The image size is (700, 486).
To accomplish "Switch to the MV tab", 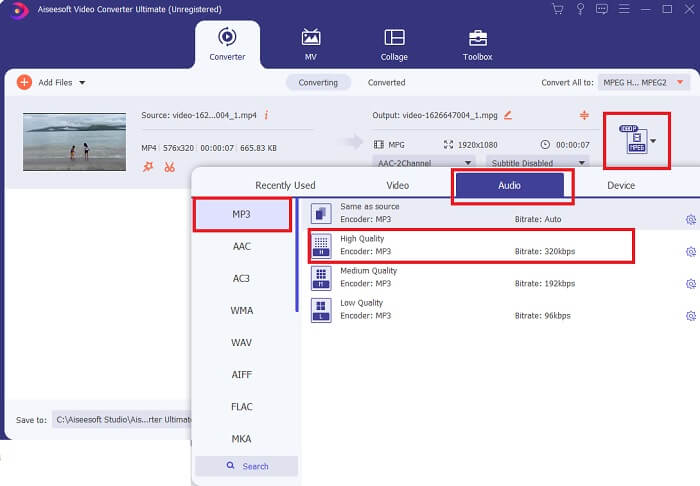I will [x=311, y=44].
